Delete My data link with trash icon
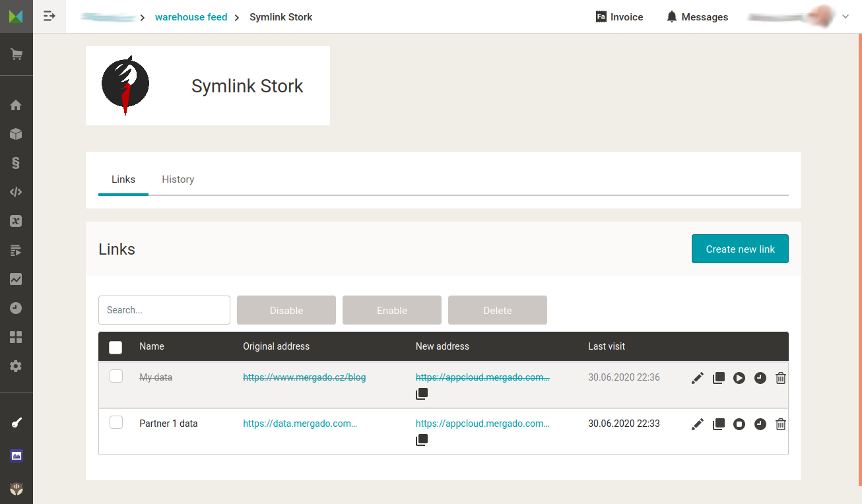 pyautogui.click(x=781, y=378)
